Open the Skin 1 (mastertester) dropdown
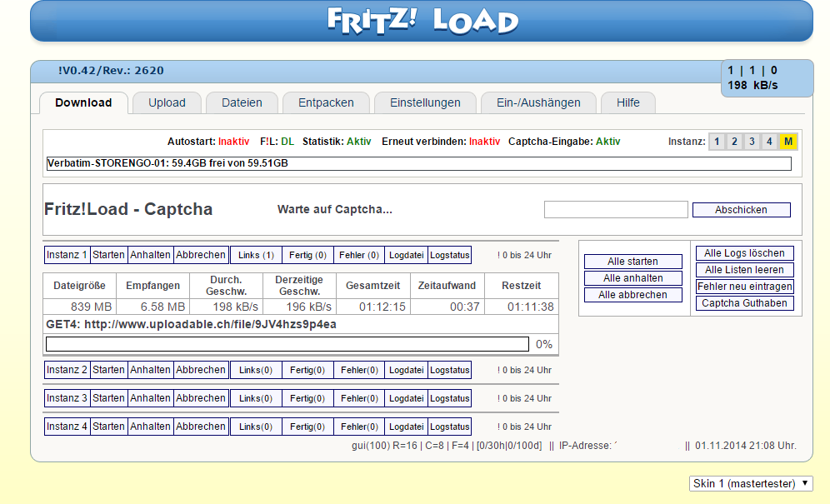830x504 pixels. 751,483
